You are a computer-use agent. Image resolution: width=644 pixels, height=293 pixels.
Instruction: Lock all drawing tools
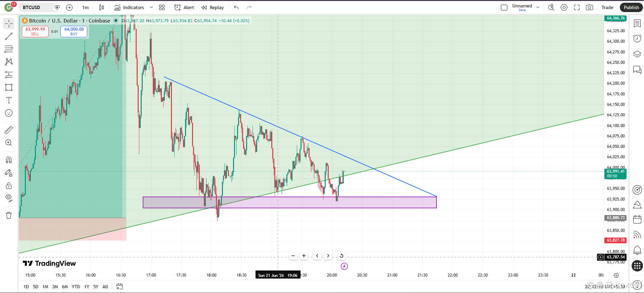9,185
